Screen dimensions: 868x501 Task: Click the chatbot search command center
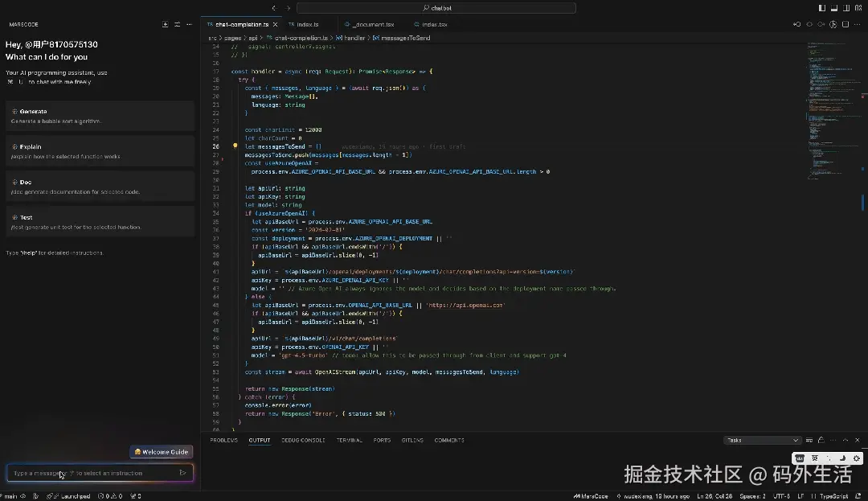pos(436,8)
